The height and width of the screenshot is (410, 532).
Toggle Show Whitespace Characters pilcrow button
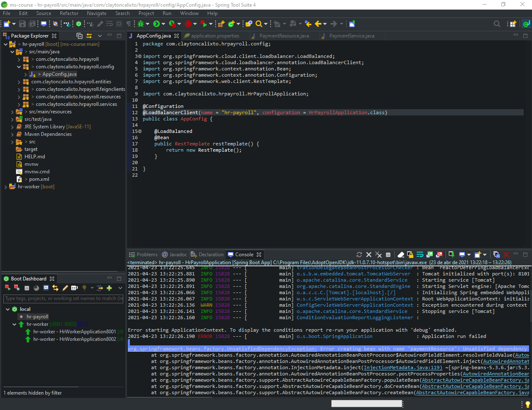129,24
